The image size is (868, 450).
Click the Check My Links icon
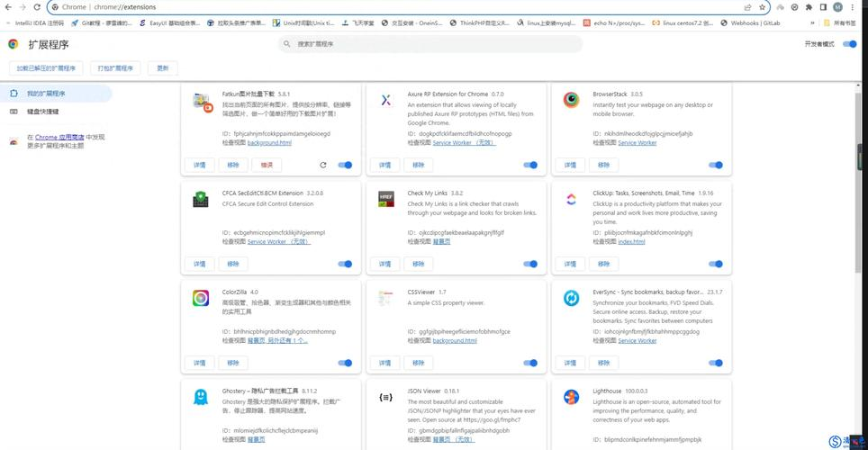click(x=385, y=199)
